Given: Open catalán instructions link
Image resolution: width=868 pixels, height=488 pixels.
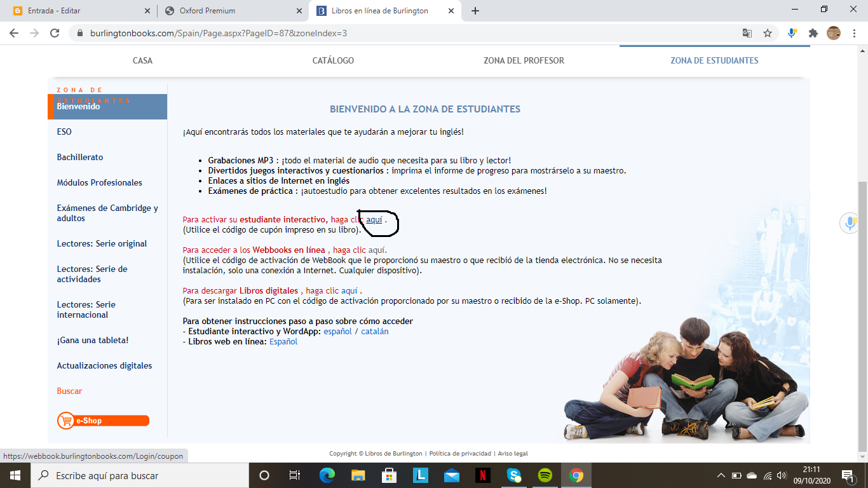Looking at the screenshot, I should pyautogui.click(x=375, y=331).
